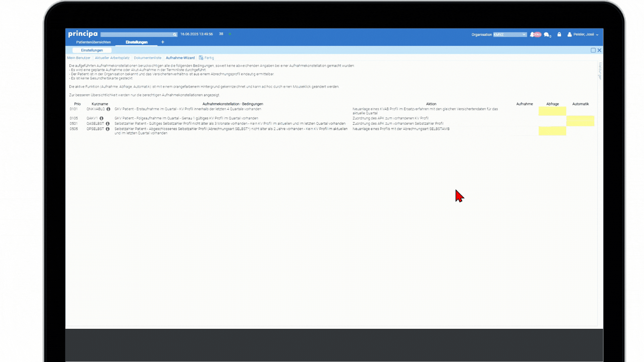Click the lock screen padlock icon

coord(559,35)
